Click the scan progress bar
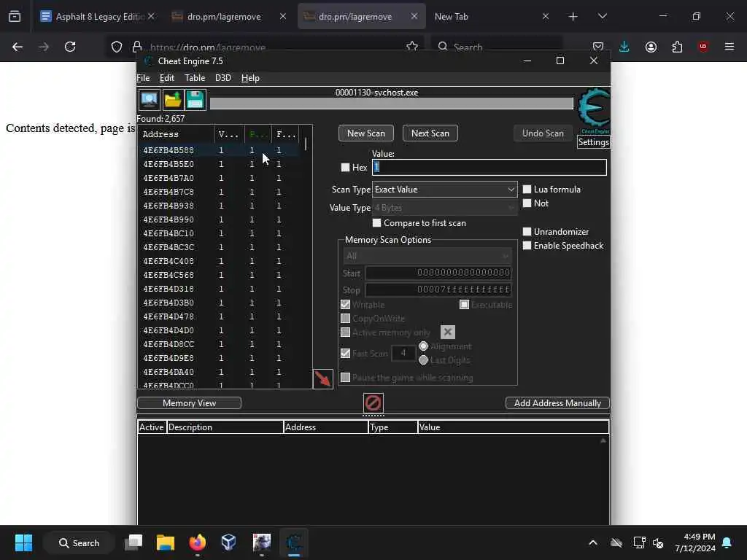The width and height of the screenshot is (747, 560). coord(392,104)
